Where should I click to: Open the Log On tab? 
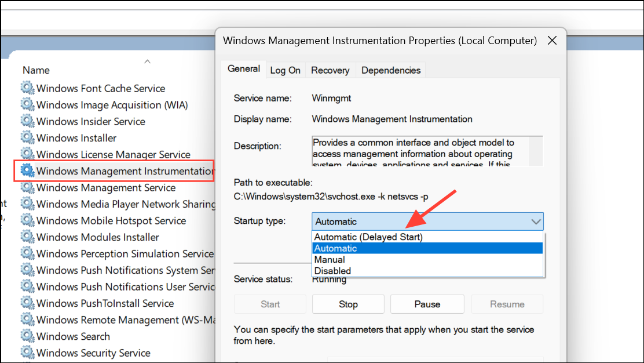pyautogui.click(x=285, y=70)
